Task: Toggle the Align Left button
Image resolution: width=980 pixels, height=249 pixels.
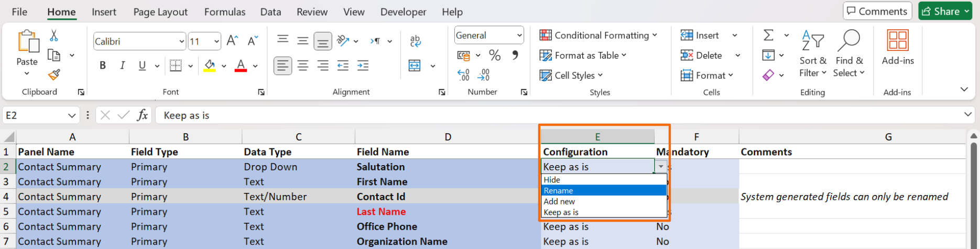Action: (282, 66)
